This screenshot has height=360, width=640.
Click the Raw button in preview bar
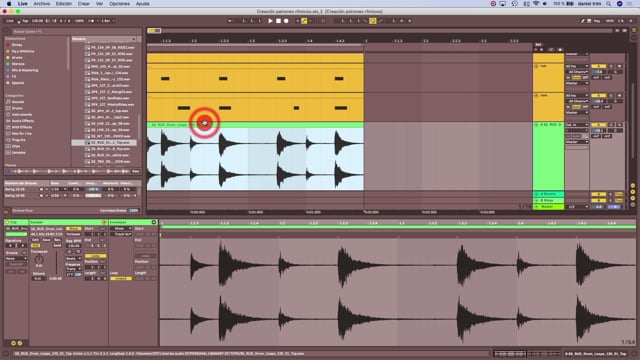pyautogui.click(x=136, y=171)
